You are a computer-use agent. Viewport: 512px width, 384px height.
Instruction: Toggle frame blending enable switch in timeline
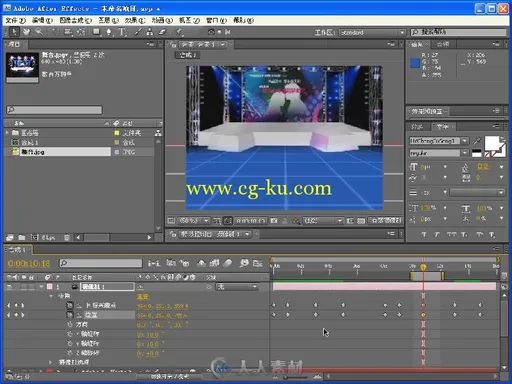point(214,263)
